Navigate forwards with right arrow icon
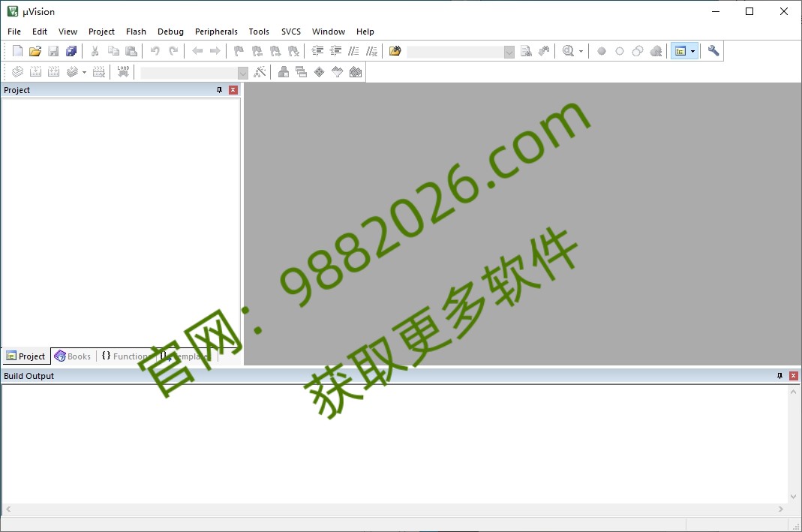This screenshot has height=532, width=802. coord(215,51)
